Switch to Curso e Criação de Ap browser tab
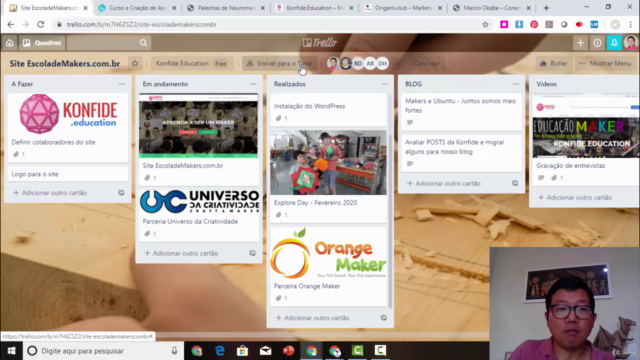 tap(137, 8)
